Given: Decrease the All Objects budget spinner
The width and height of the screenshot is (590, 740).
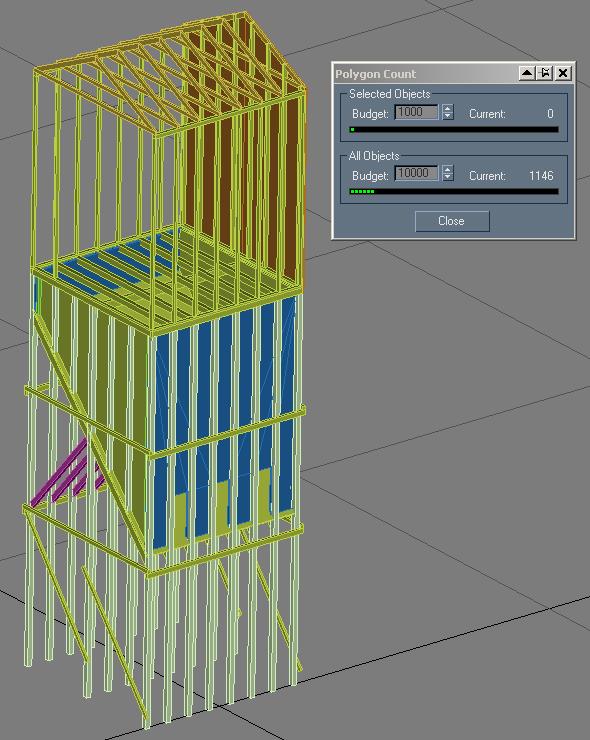Looking at the screenshot, I should tap(448, 177).
